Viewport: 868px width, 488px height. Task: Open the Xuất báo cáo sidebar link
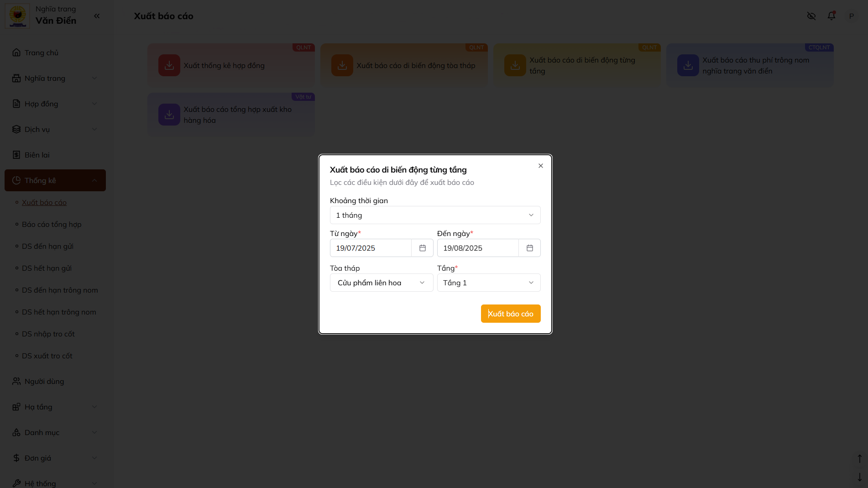44,202
